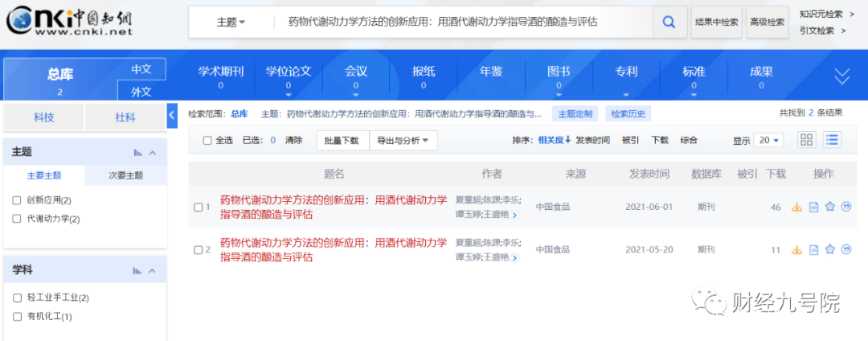Switch to grid view layout icon
This screenshot has width=868, height=341.
coord(807,140)
